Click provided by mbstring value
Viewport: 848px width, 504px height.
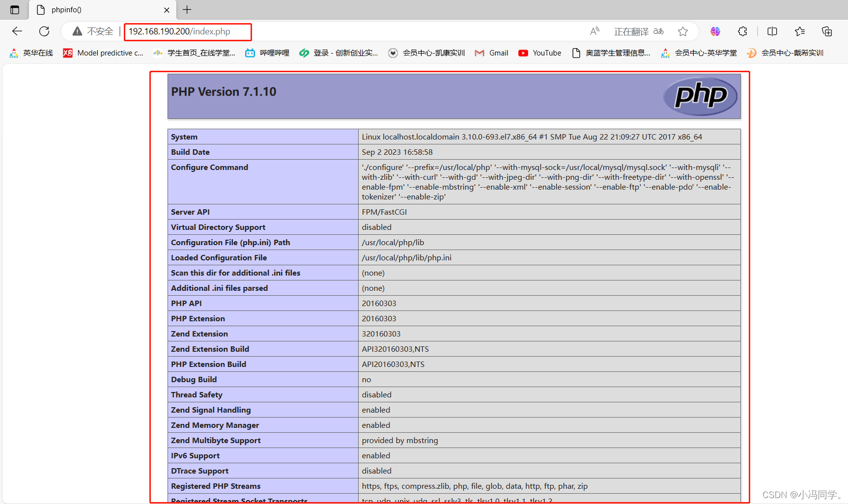click(x=400, y=440)
